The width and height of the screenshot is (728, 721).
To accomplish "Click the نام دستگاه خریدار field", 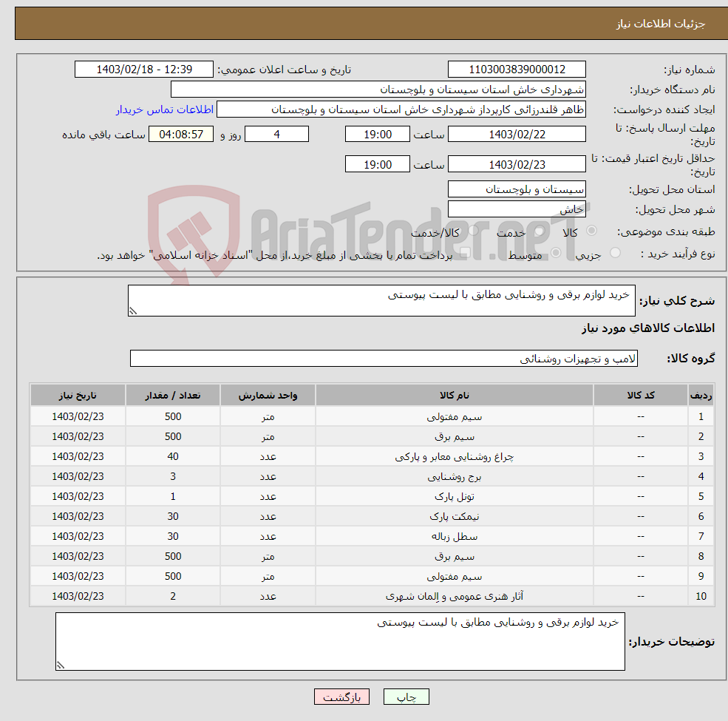I will pyautogui.click(x=378, y=89).
